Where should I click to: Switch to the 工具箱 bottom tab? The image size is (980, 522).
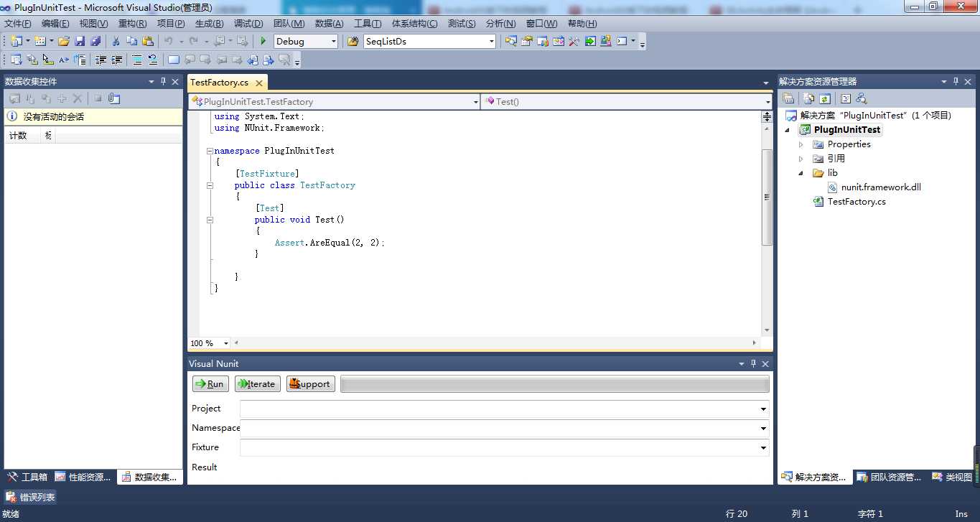(27, 477)
